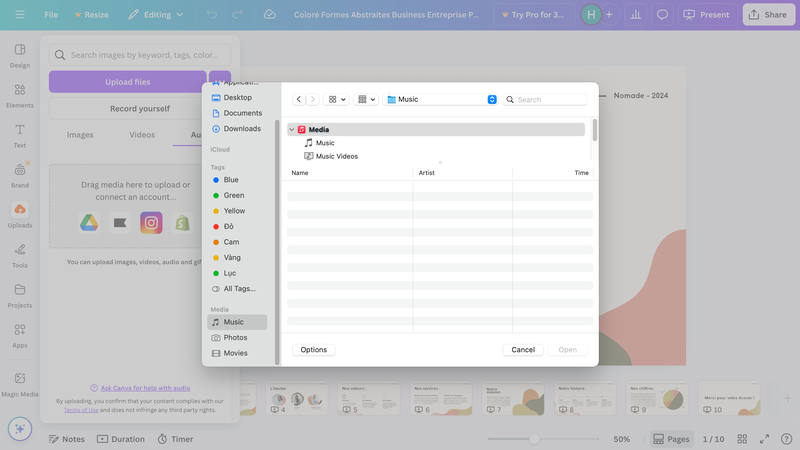Screen dimensions: 800x450
Task: Click the Record yourself button
Action: 140,108
